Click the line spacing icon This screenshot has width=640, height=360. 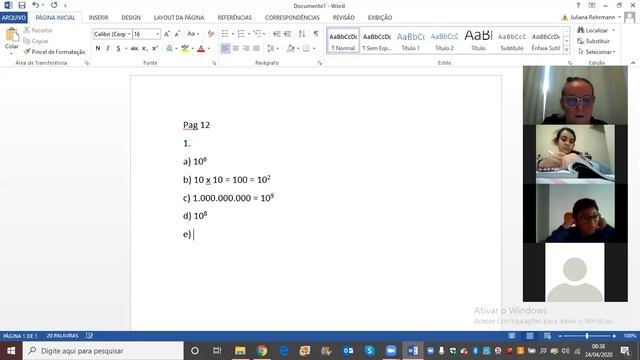[x=271, y=49]
